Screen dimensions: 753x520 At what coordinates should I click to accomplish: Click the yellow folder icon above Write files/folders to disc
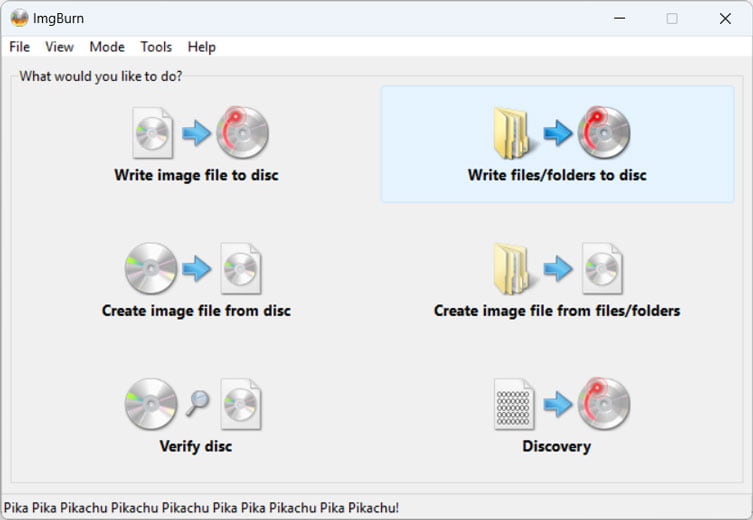coord(512,132)
